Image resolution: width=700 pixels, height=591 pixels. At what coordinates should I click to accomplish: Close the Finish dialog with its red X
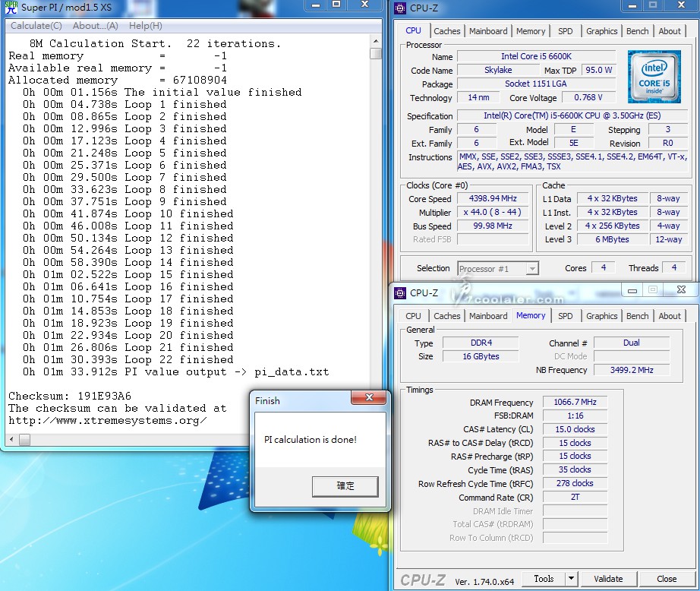pyautogui.click(x=369, y=397)
